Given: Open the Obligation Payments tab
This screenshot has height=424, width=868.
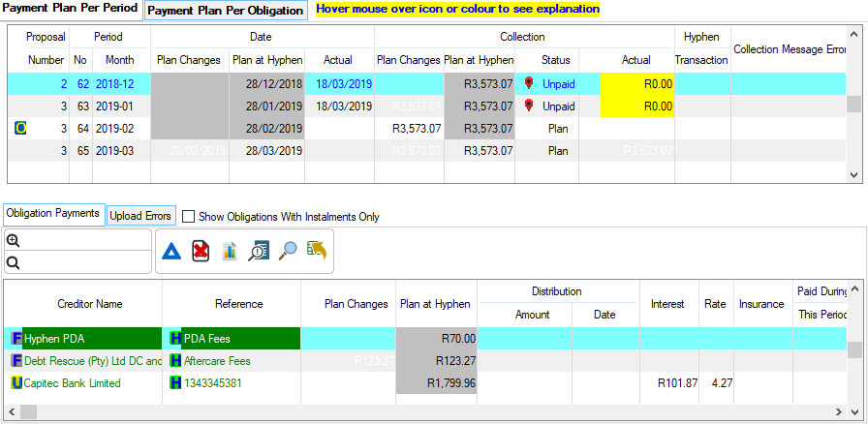Looking at the screenshot, I should tap(53, 213).
